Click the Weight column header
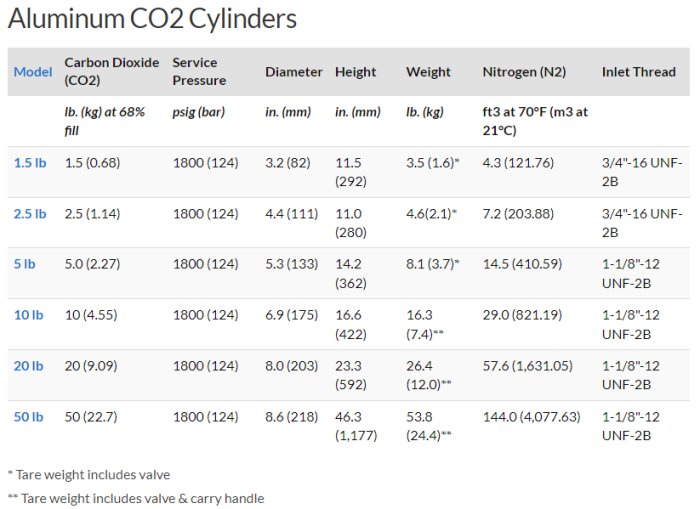This screenshot has width=700, height=509. 428,72
